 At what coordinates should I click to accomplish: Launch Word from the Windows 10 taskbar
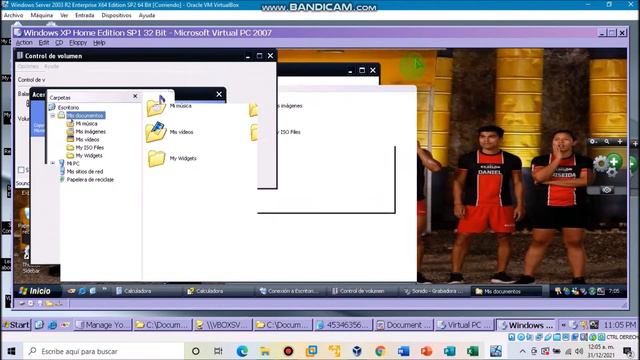click(403, 351)
